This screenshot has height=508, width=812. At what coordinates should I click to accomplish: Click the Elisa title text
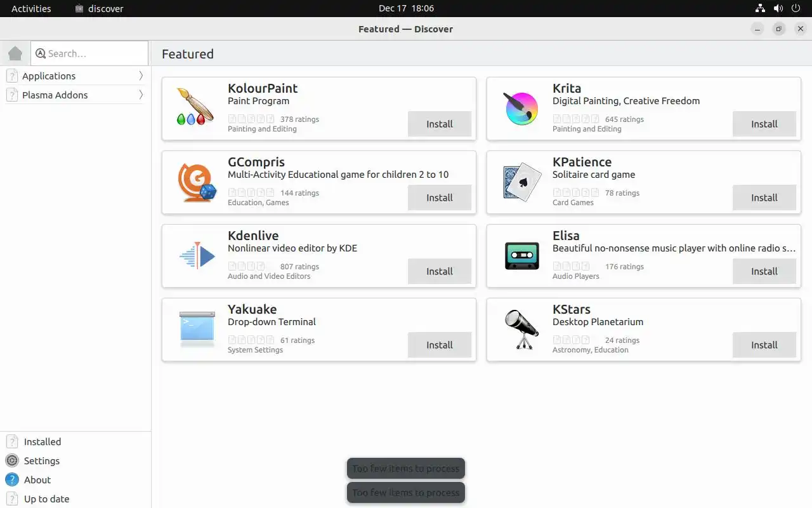[566, 236]
